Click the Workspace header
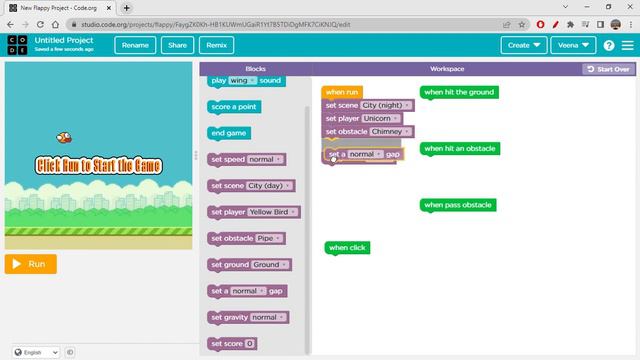This screenshot has height=360, width=640. tap(447, 69)
